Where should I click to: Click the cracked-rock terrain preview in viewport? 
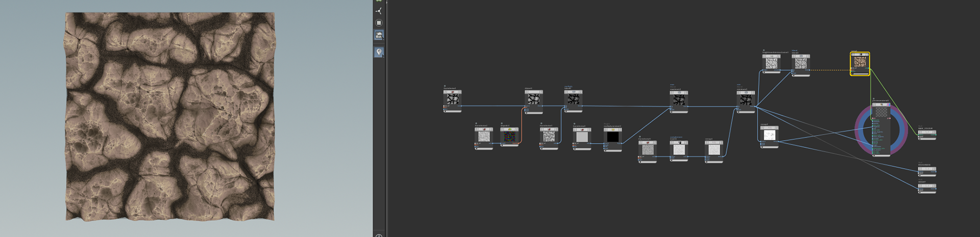click(x=170, y=117)
